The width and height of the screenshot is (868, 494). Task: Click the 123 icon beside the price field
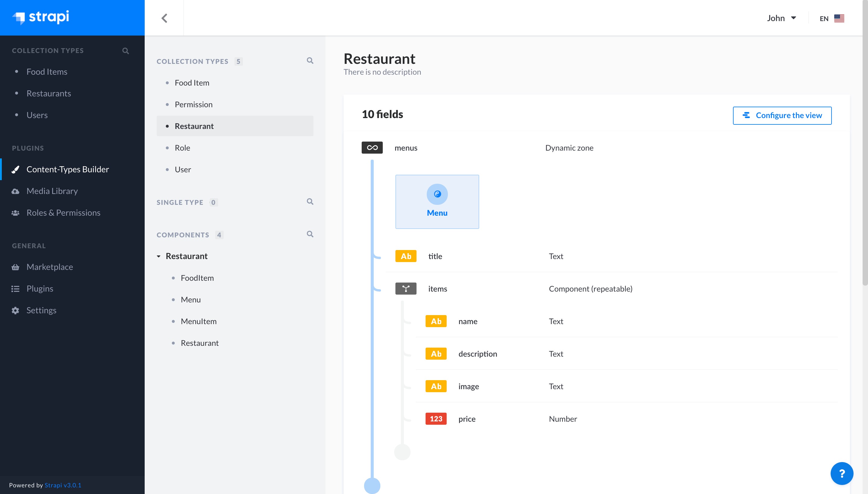tap(436, 419)
